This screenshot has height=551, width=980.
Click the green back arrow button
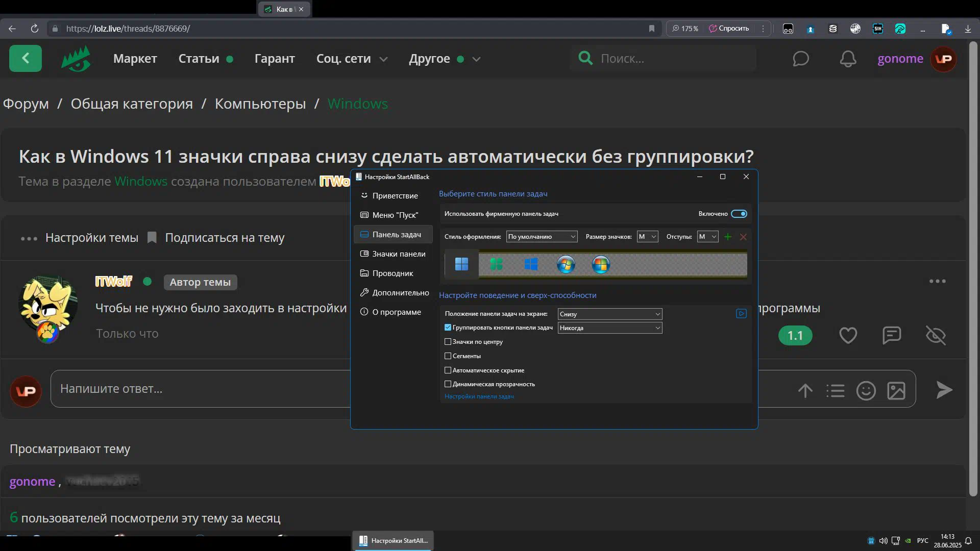(26, 58)
